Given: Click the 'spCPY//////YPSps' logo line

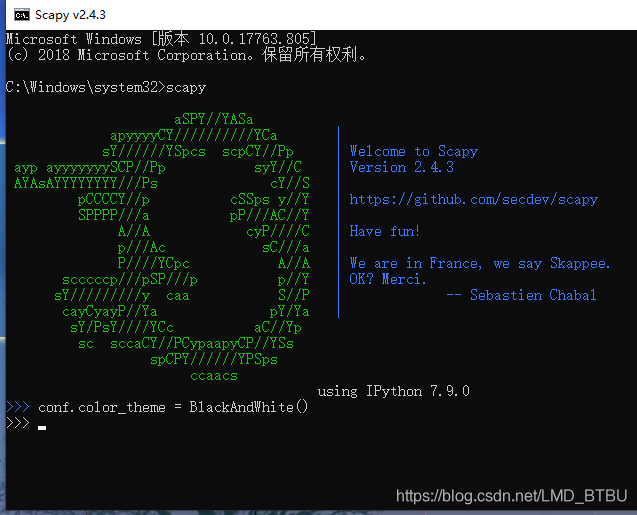Looking at the screenshot, I should [214, 359].
